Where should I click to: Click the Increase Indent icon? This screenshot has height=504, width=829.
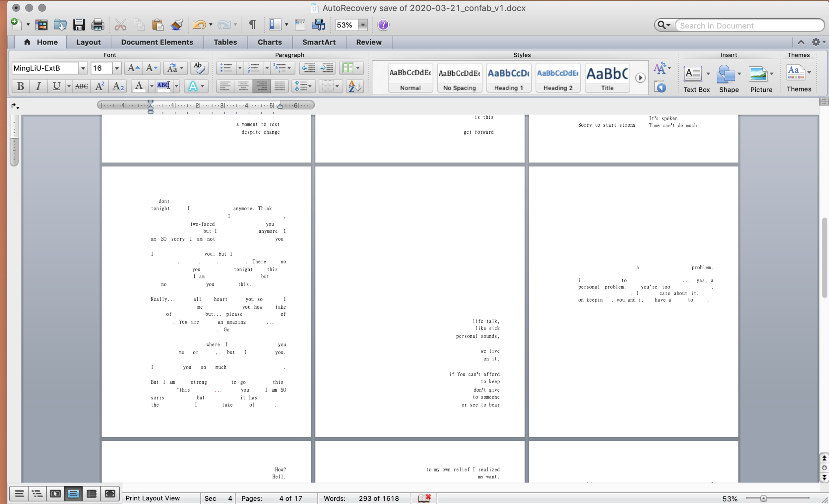tap(326, 68)
